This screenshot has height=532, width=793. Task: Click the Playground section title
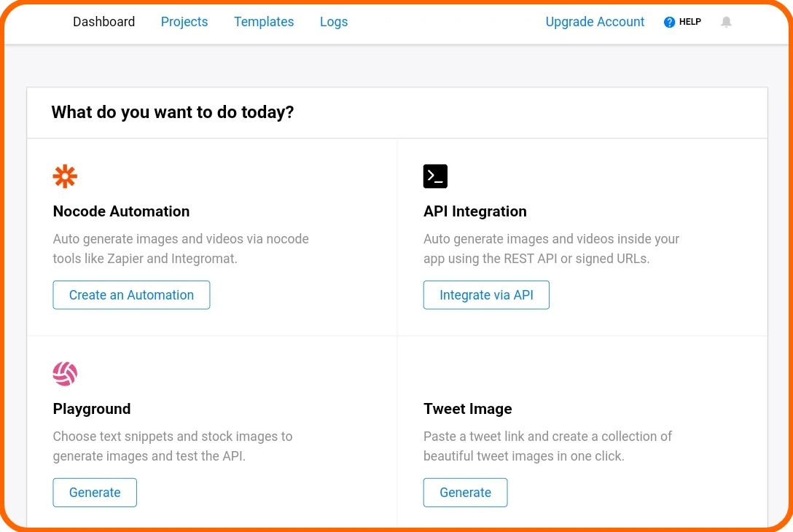pos(92,409)
